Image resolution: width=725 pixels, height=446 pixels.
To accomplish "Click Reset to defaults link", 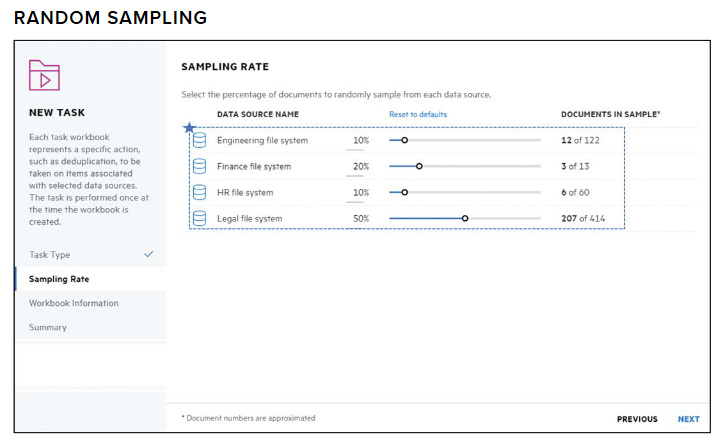I will [x=418, y=114].
